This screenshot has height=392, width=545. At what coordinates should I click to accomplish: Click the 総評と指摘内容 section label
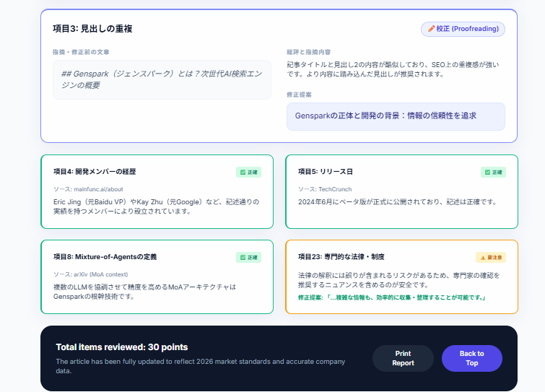coord(308,53)
